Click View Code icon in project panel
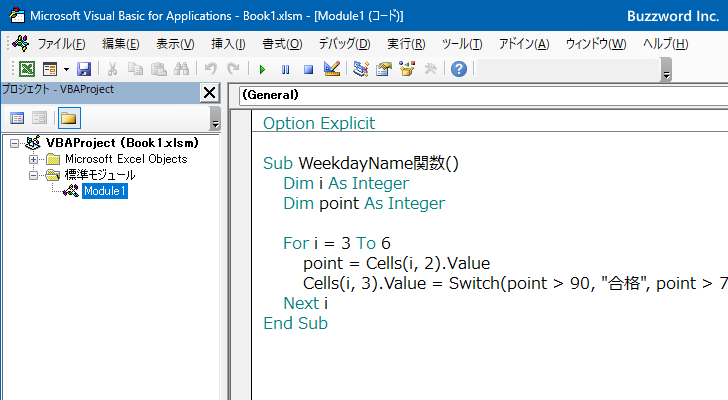Screen dimensions: 728x400 (17, 118)
